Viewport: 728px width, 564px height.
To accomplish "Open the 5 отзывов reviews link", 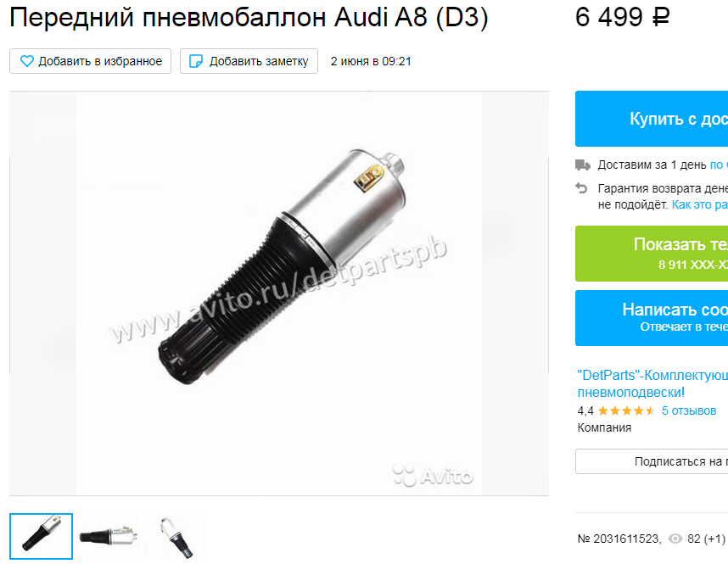I will (x=688, y=410).
